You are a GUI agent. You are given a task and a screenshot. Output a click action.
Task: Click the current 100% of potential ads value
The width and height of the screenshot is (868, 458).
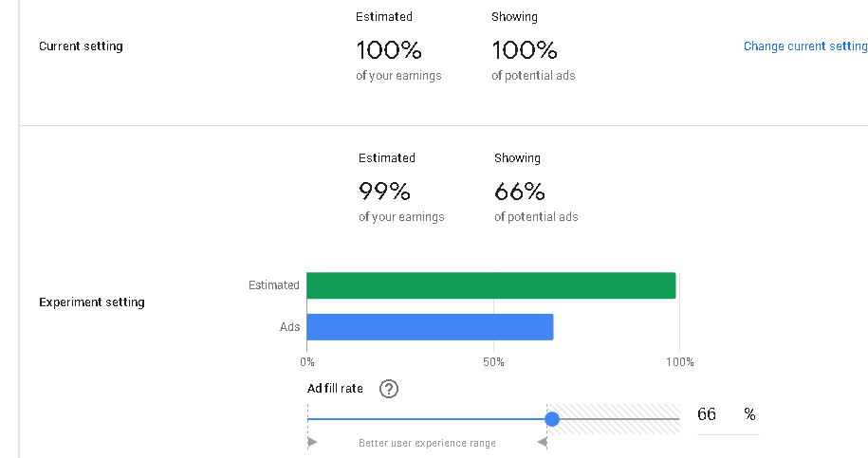(525, 49)
